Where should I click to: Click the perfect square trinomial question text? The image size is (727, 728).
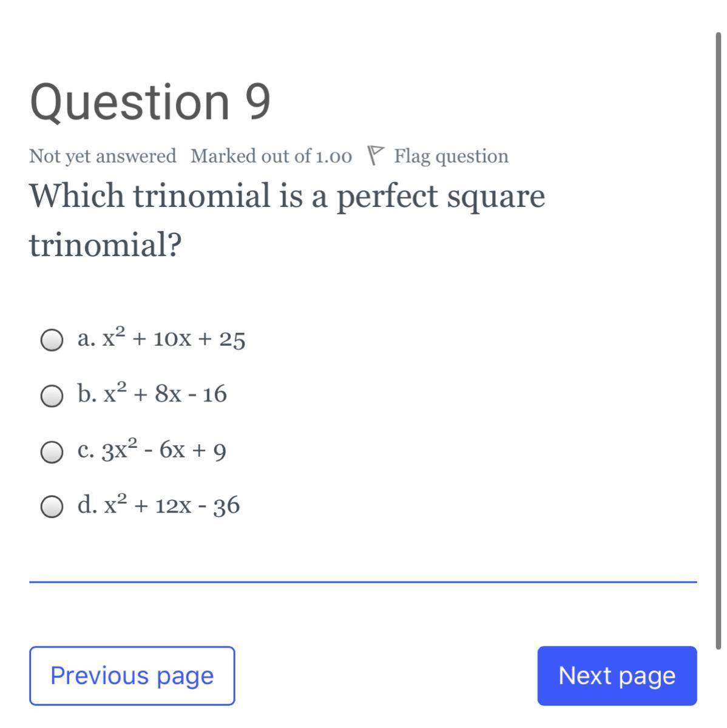pyautogui.click(x=287, y=196)
